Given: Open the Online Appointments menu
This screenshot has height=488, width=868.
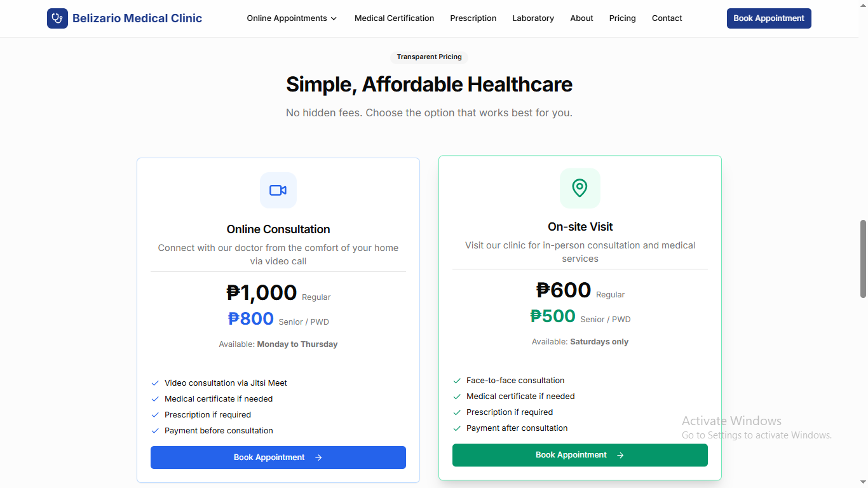Looking at the screenshot, I should tap(287, 18).
